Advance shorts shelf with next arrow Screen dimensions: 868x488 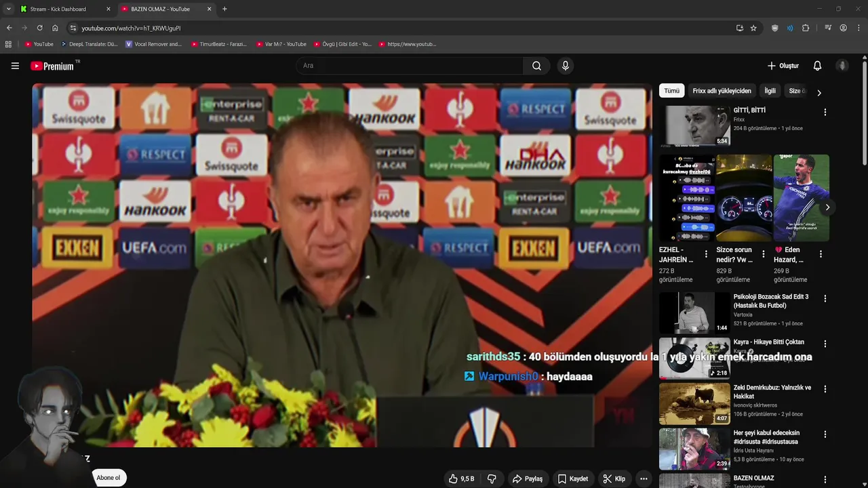[x=827, y=207]
